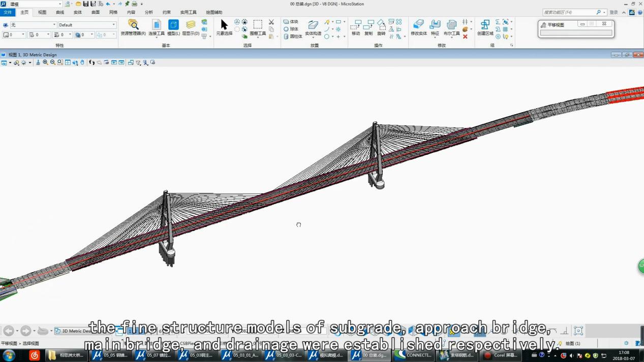Activate the pan view hand icon

(82, 62)
